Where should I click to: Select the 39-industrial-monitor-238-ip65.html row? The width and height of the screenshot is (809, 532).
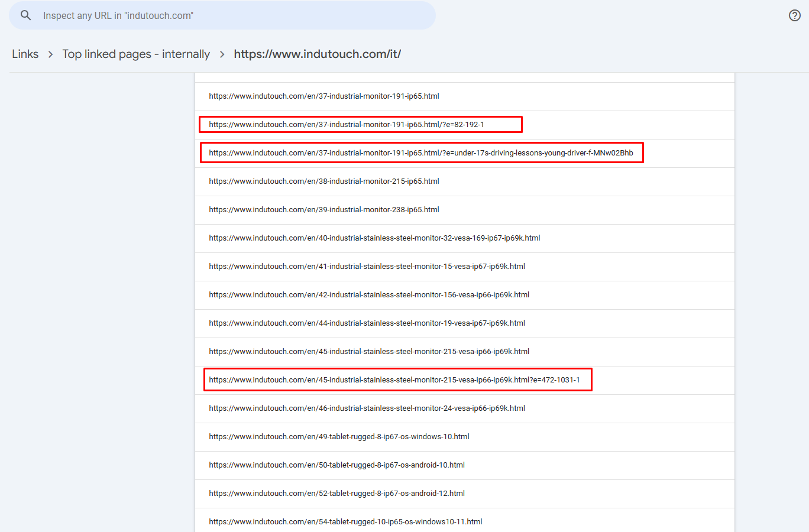(465, 210)
